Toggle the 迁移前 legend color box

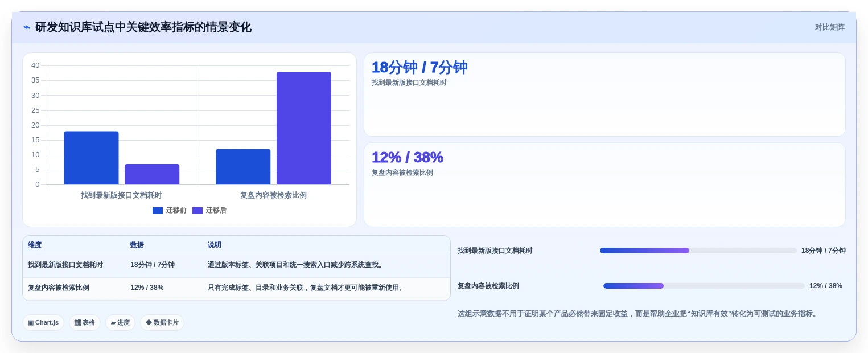(158, 211)
